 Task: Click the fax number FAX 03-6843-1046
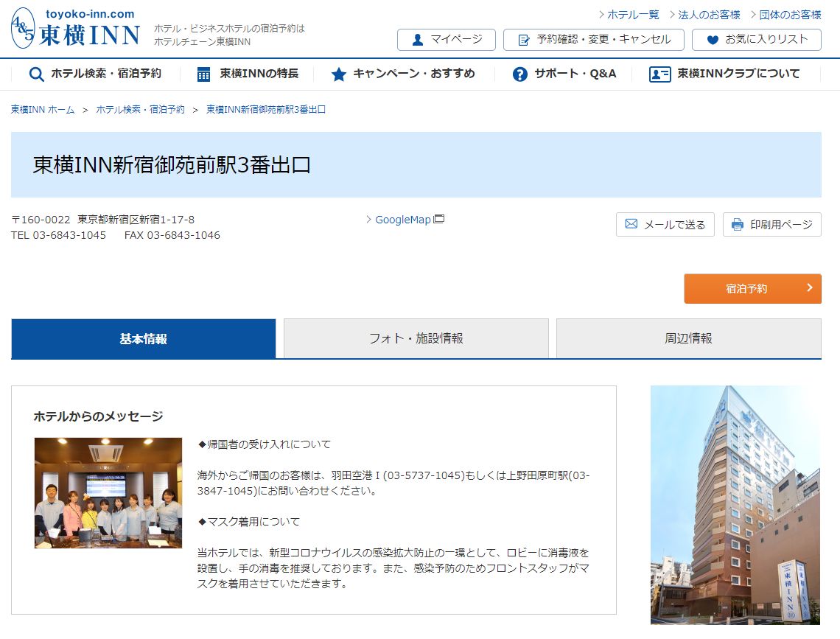coord(172,235)
